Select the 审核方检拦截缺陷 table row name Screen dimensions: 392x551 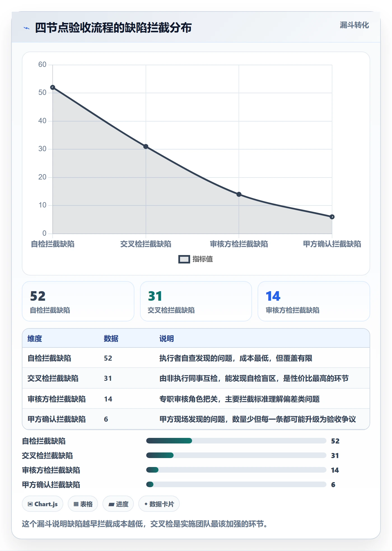[57, 399]
